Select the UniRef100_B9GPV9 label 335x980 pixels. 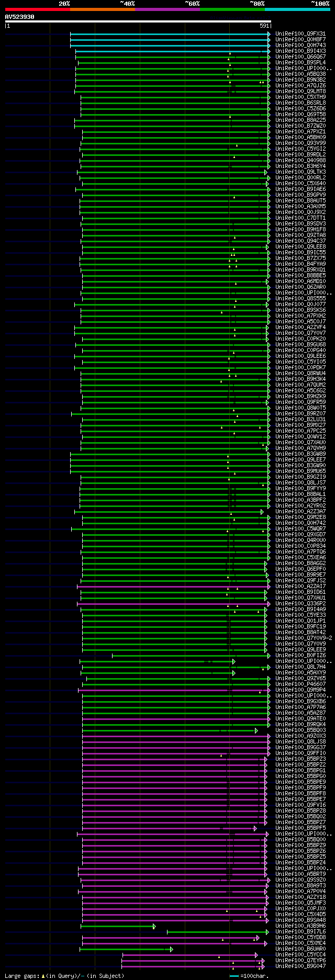pyautogui.click(x=300, y=195)
